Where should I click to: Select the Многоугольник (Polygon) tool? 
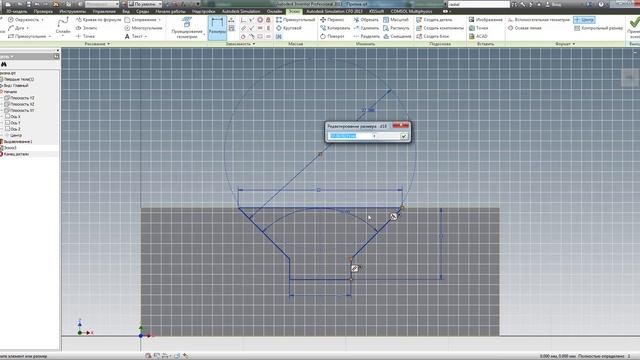click(x=143, y=28)
